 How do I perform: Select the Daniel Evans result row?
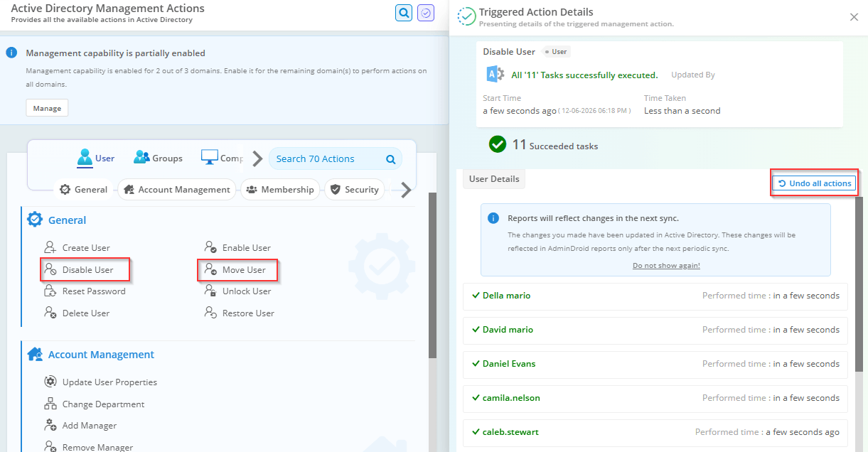point(655,364)
